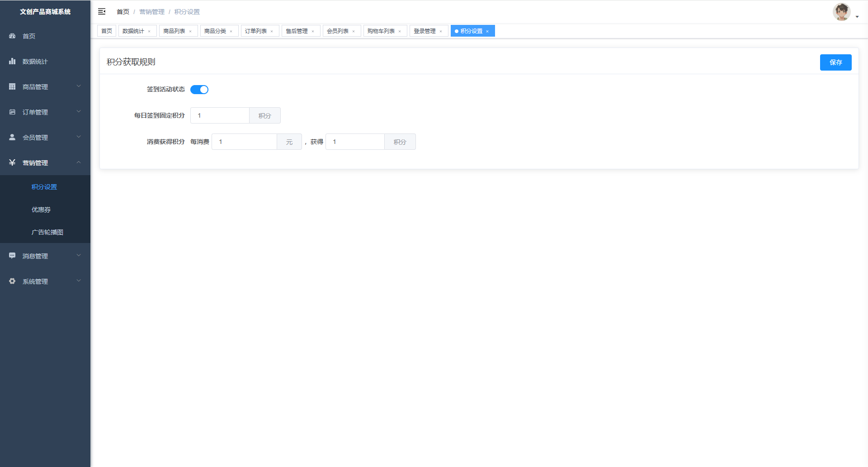Image resolution: width=868 pixels, height=467 pixels.
Task: Select 优惠券 in the sidebar submenu
Action: point(41,210)
